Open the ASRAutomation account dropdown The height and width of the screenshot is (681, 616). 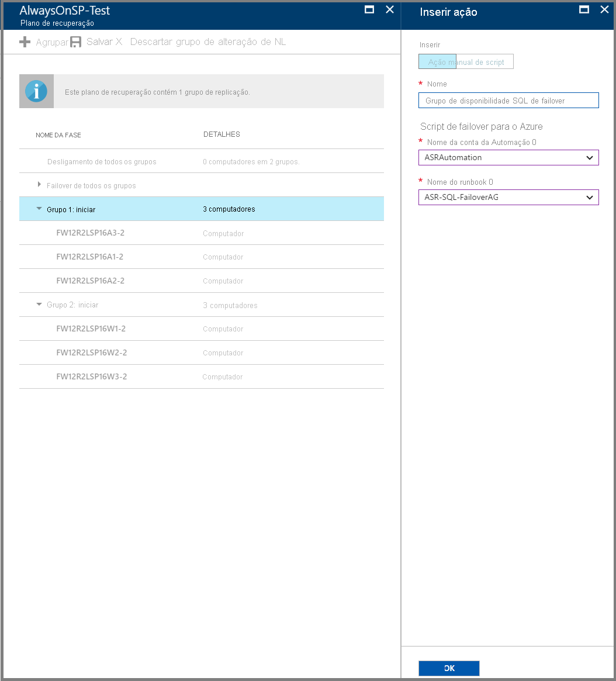click(x=591, y=157)
